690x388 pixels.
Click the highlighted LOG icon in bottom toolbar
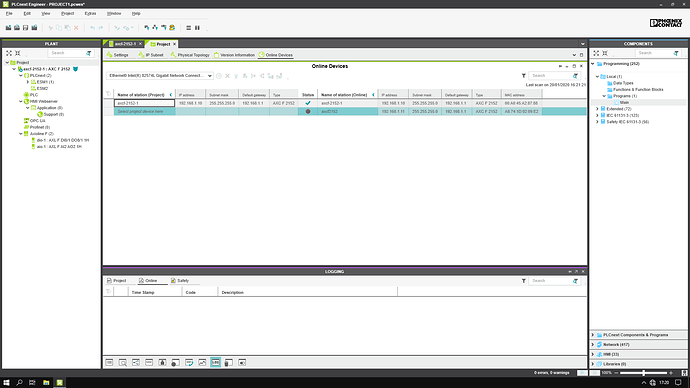215,362
